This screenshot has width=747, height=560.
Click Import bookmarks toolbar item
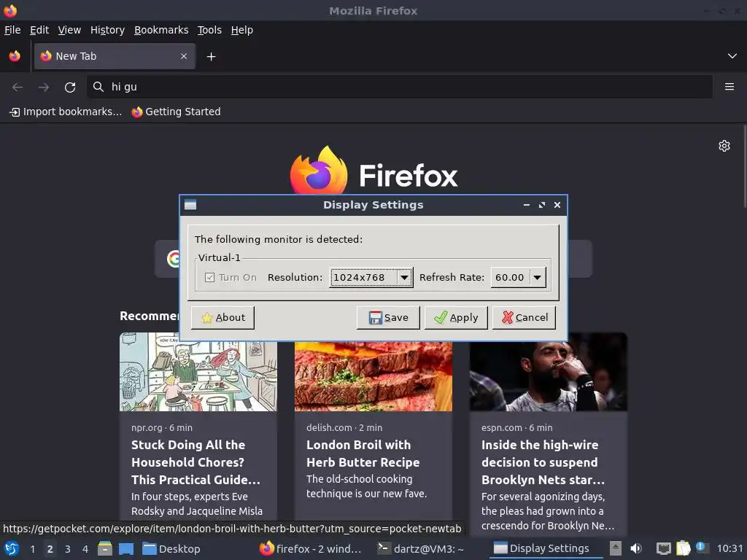pos(66,112)
